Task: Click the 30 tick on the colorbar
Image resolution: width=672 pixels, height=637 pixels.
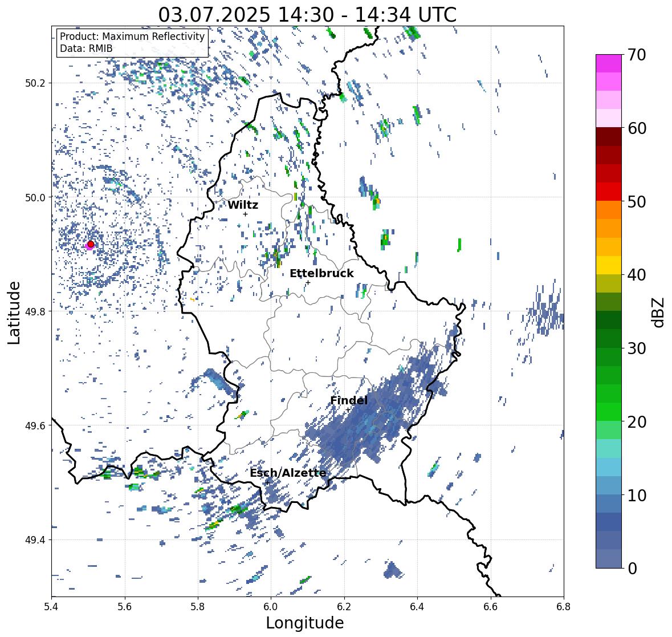Action: coord(636,348)
